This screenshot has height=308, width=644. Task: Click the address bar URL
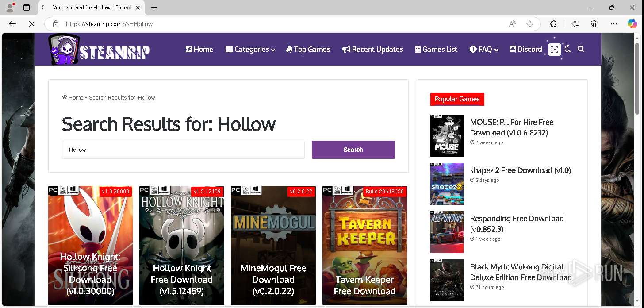click(x=109, y=24)
